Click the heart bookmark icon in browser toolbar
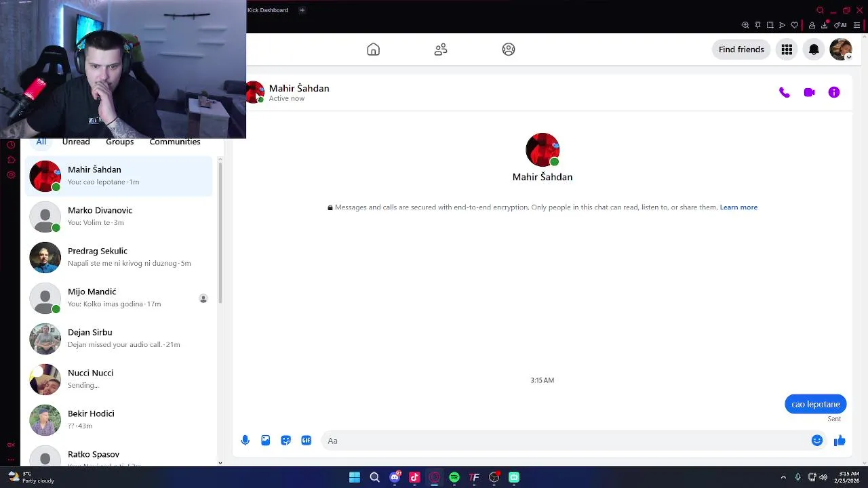 tap(794, 25)
